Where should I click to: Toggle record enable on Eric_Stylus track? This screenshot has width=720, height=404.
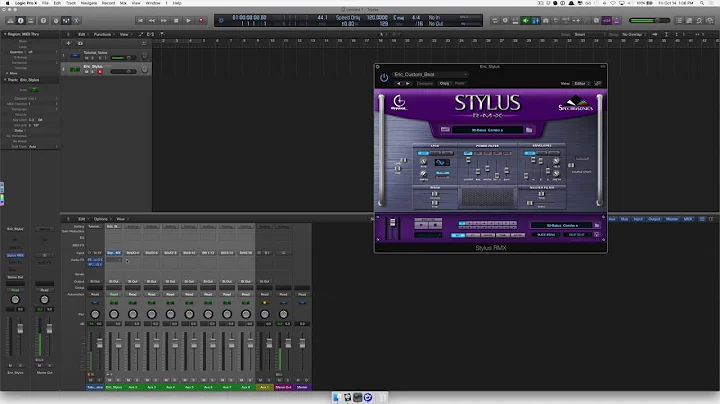100,72
